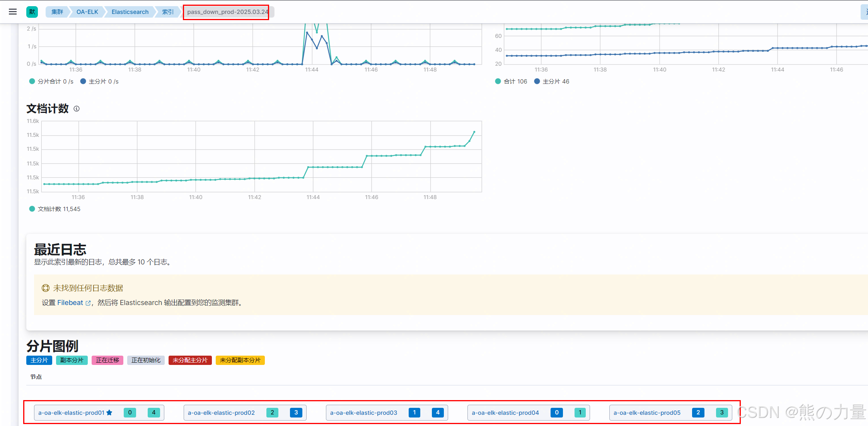Click the master node star icon
868x426 pixels.
tap(109, 412)
